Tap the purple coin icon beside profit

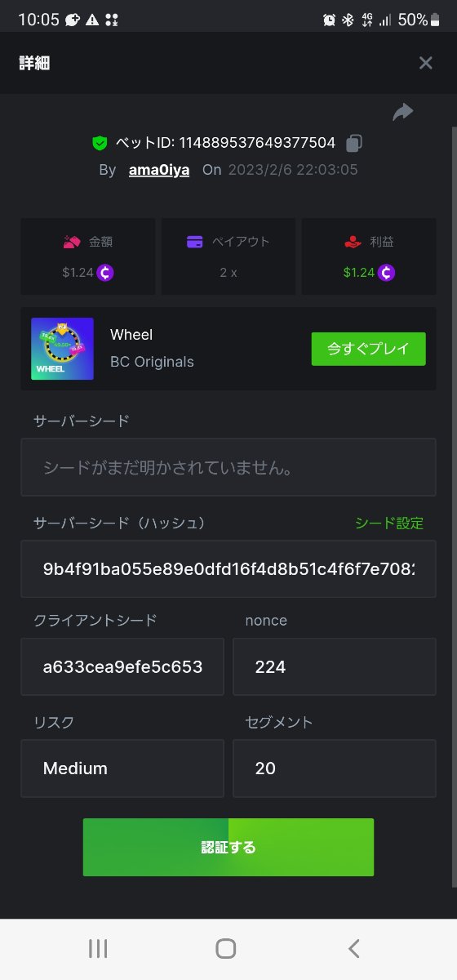coord(387,273)
